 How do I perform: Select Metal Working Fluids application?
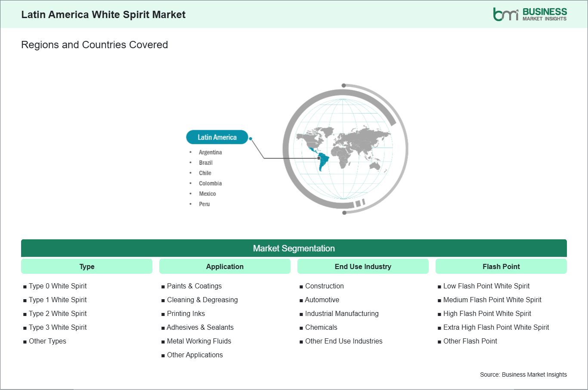[199, 341]
